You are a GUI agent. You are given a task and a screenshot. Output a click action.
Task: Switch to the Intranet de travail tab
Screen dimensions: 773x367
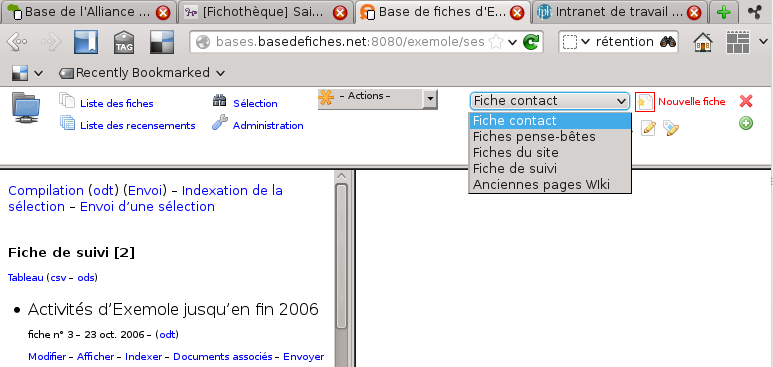[x=620, y=12]
